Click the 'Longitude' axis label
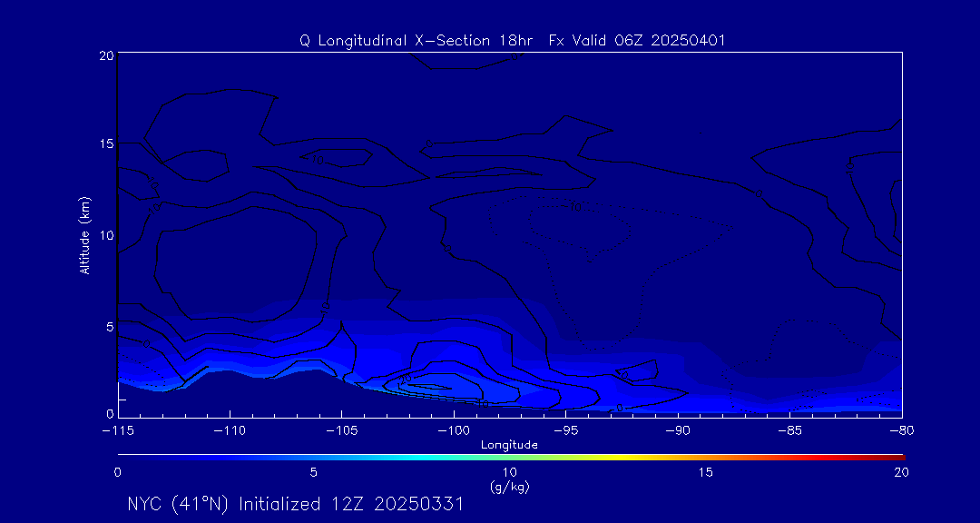The height and width of the screenshot is (523, 980). click(x=509, y=445)
